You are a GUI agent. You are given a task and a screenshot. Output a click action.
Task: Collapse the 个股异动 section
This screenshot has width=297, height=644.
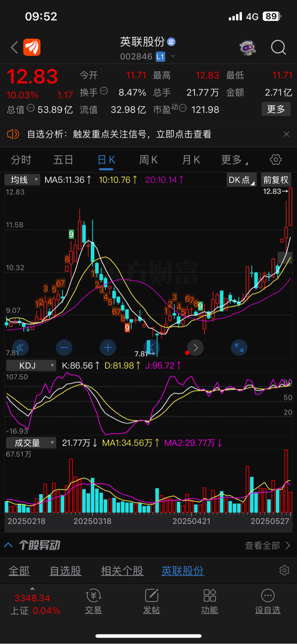tap(9, 545)
